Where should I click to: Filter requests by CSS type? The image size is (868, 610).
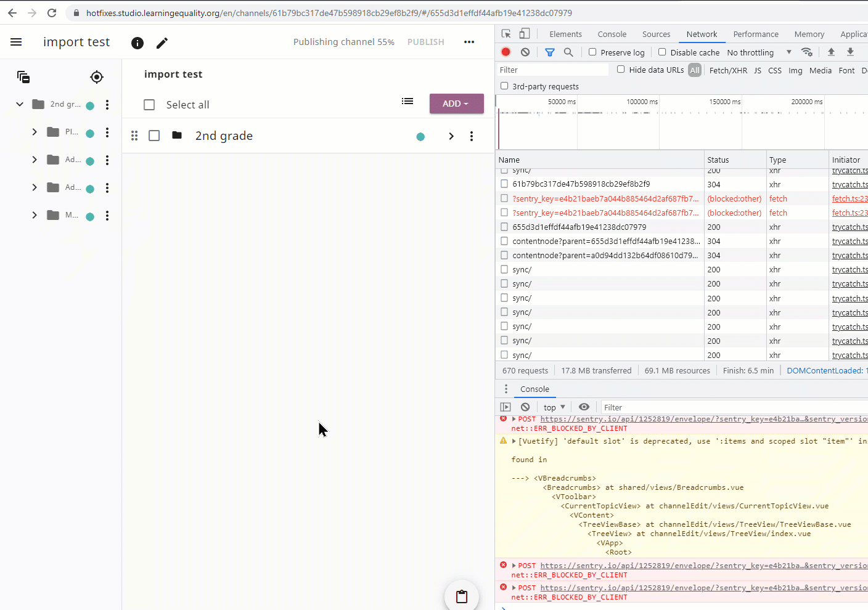775,70
